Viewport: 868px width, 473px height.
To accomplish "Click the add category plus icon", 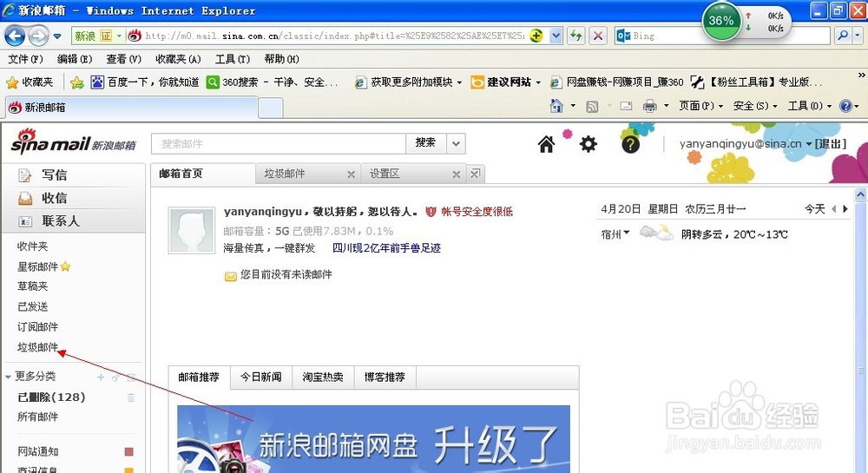I will click(101, 378).
